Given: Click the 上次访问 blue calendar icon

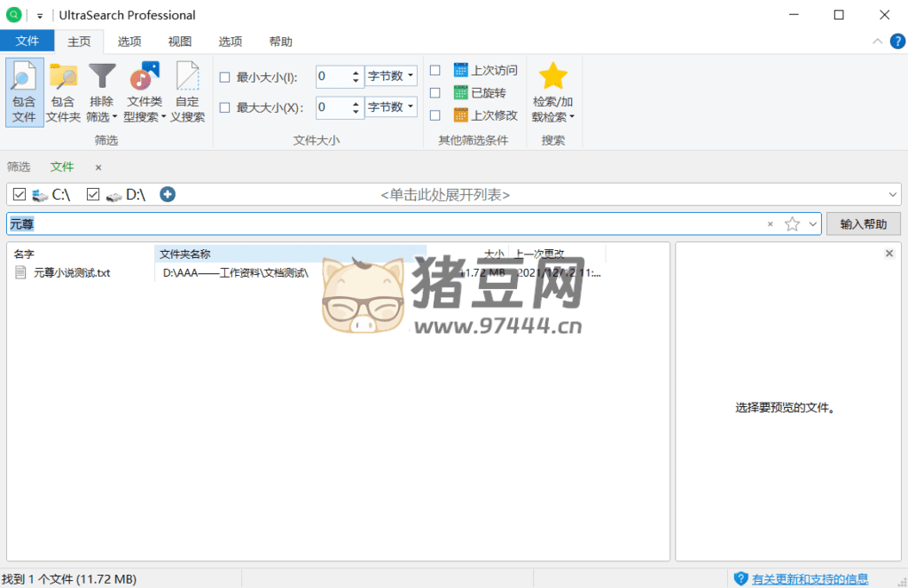Looking at the screenshot, I should (460, 70).
